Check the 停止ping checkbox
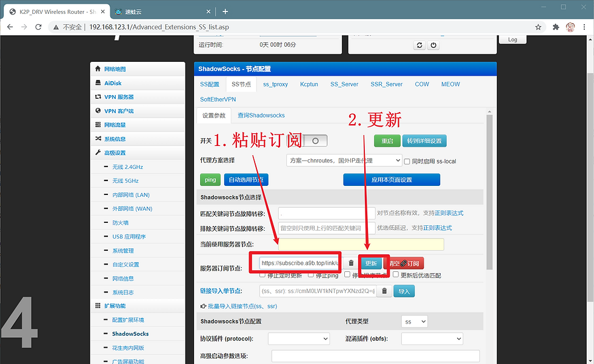This screenshot has width=594, height=364. 310,275
